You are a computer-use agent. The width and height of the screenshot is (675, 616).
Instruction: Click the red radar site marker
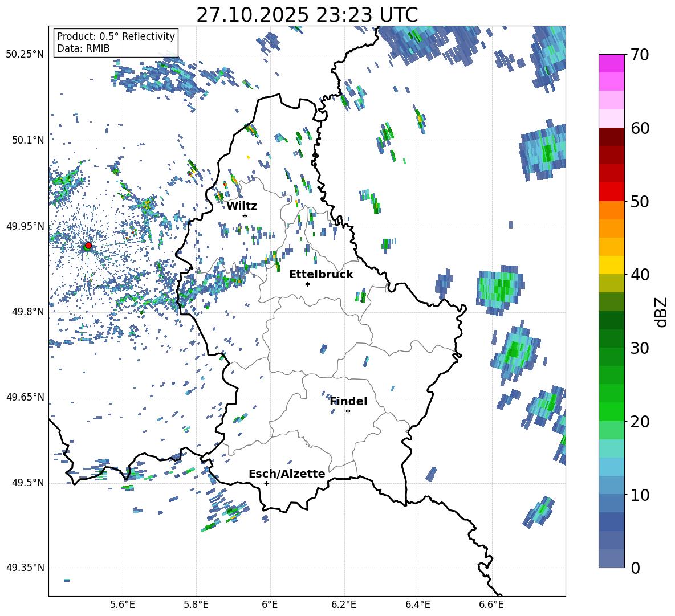pos(88,245)
